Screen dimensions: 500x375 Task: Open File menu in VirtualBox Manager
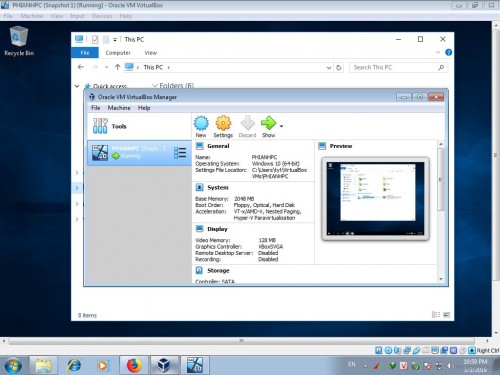(96, 108)
